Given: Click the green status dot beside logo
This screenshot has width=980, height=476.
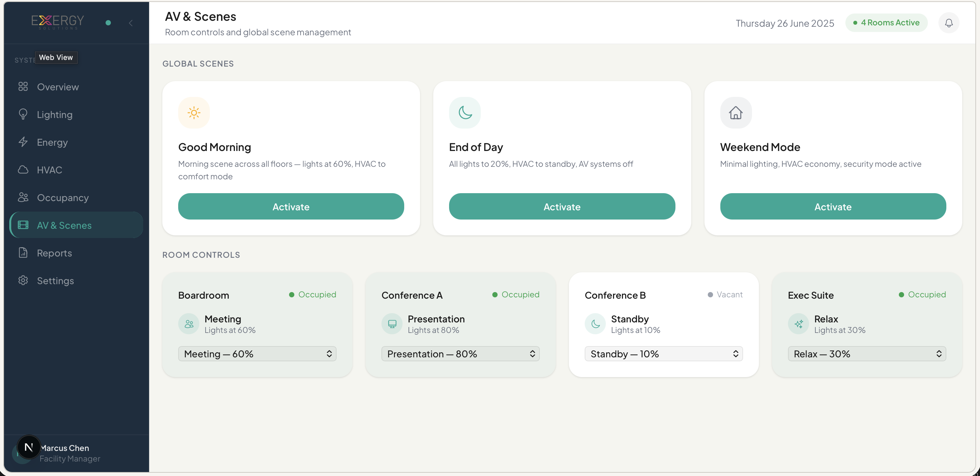Looking at the screenshot, I should [x=108, y=23].
